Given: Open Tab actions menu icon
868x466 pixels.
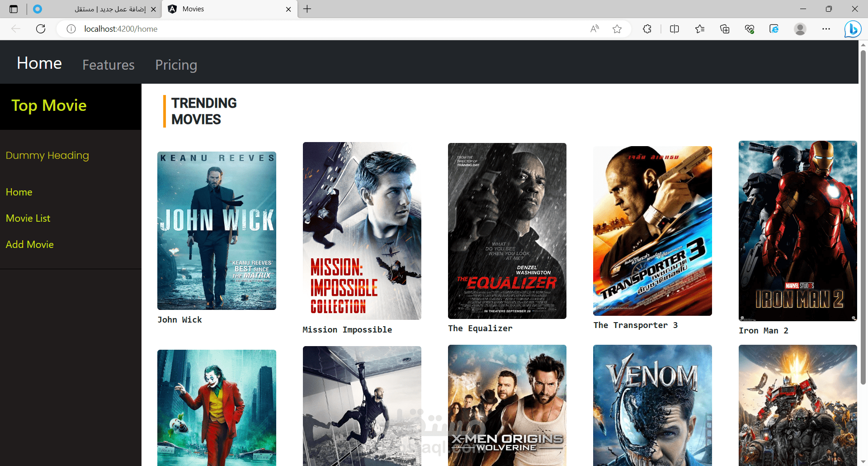Looking at the screenshot, I should (14, 9).
